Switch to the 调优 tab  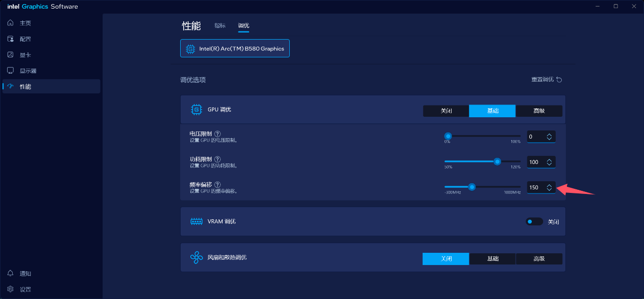244,26
